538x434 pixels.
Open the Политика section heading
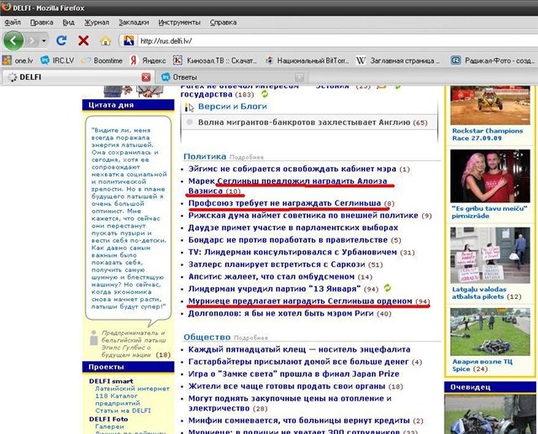(205, 156)
